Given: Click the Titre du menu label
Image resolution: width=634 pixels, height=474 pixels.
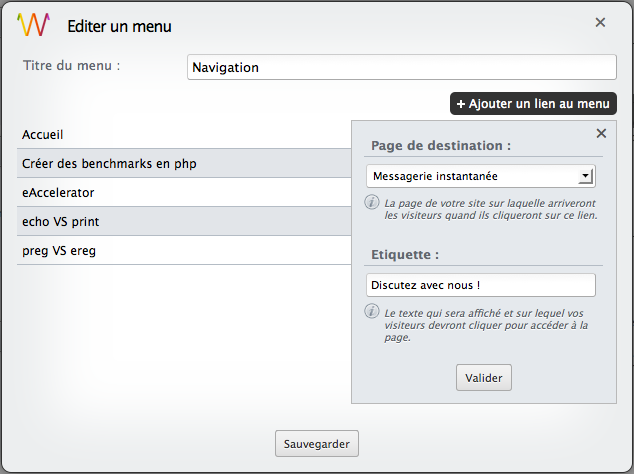Looking at the screenshot, I should point(72,66).
